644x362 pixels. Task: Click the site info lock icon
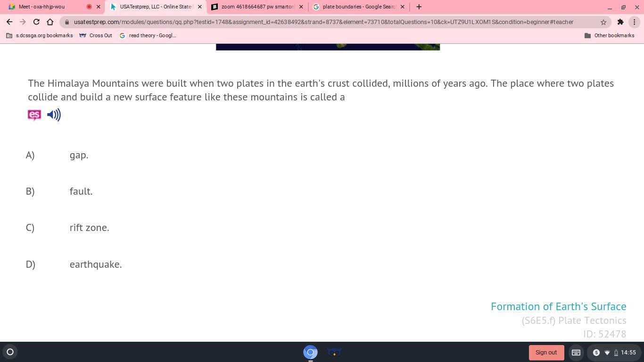pos(67,22)
